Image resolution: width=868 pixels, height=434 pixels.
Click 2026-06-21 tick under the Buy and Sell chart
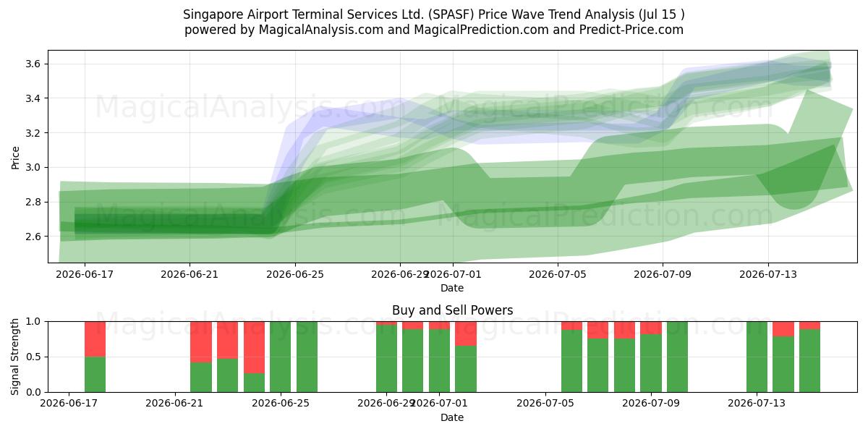pyautogui.click(x=174, y=404)
